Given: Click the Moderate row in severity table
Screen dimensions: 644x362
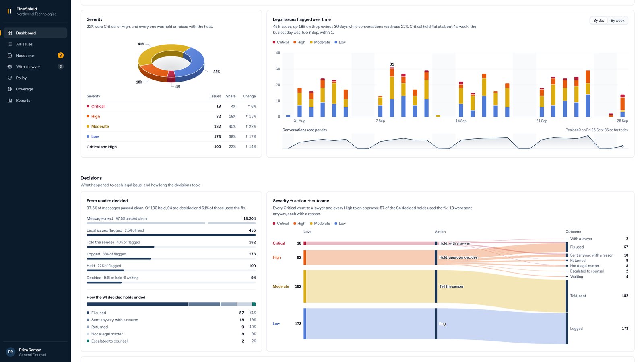Looking at the screenshot, I should 171,126.
